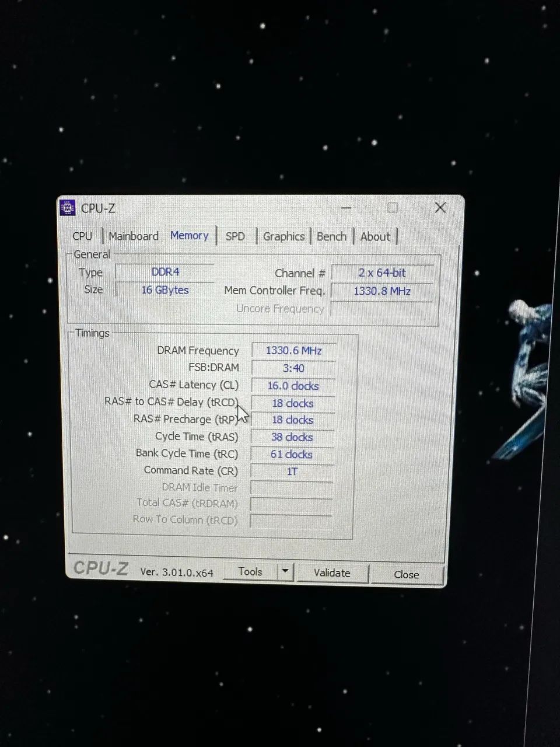Click the Close button at bottom
560x747 pixels.
(407, 575)
